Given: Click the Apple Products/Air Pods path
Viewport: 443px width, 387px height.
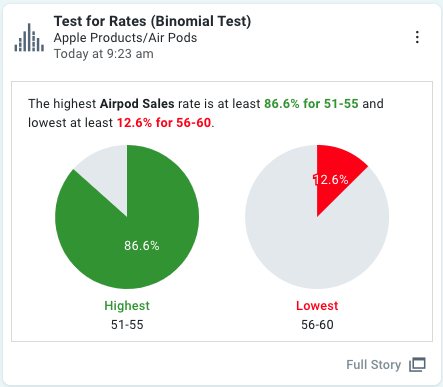Looking at the screenshot, I should pos(125,38).
